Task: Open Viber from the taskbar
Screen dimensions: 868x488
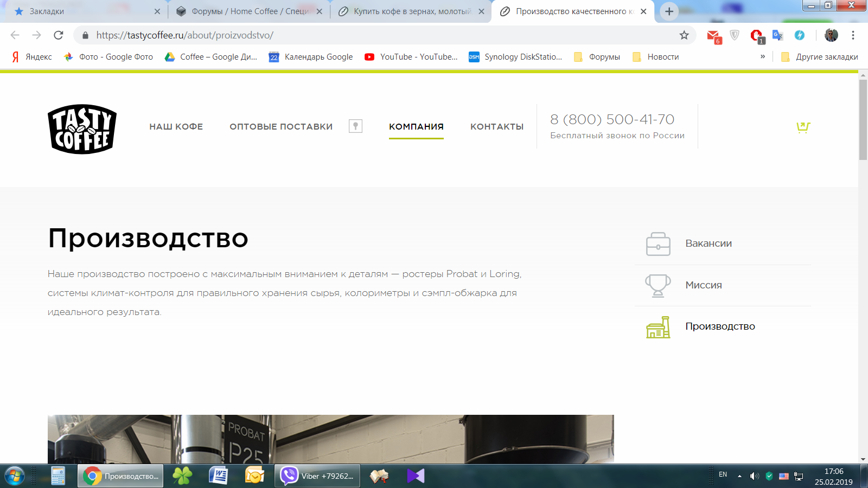Action: coord(317,476)
